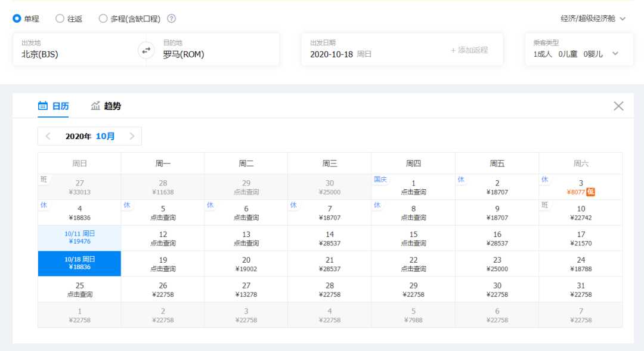This screenshot has height=351, width=644.
Task: Query price for October 6
Action: [246, 213]
